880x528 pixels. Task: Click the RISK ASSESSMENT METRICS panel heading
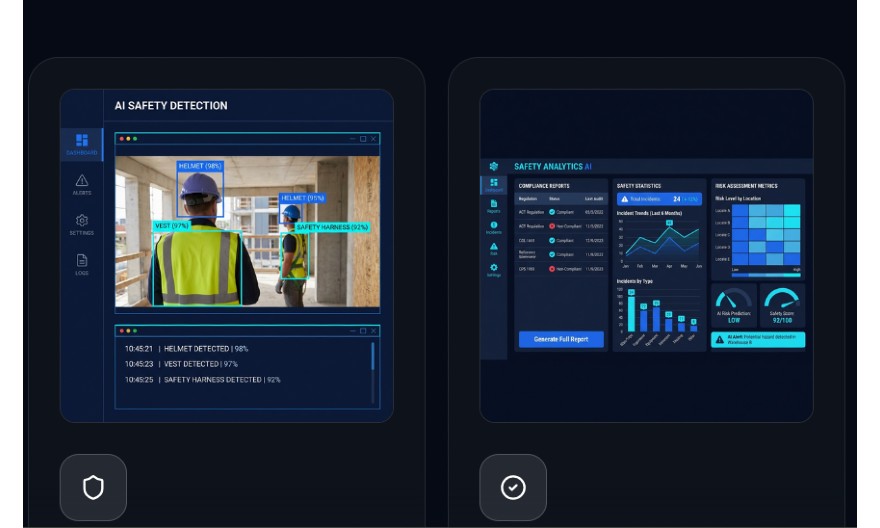coord(746,186)
